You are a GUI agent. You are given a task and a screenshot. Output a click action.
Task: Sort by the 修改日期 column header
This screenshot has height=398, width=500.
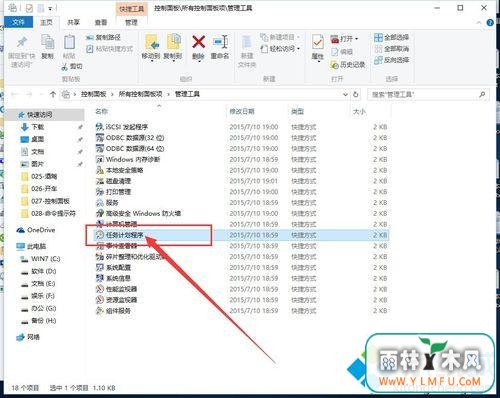(242, 111)
